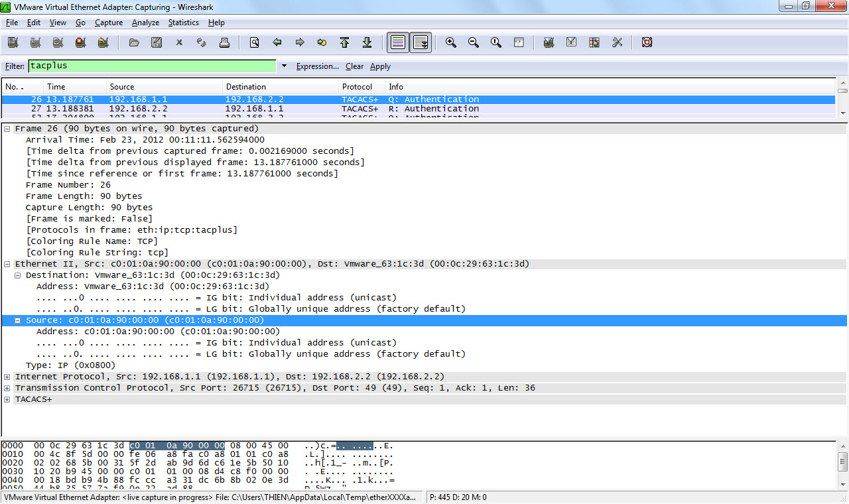Open the Statistics menu

(x=183, y=23)
